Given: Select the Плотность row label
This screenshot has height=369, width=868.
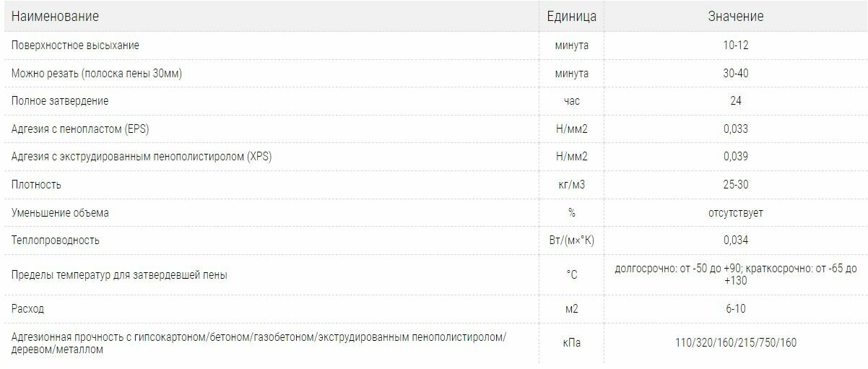Looking at the screenshot, I should point(36,184).
